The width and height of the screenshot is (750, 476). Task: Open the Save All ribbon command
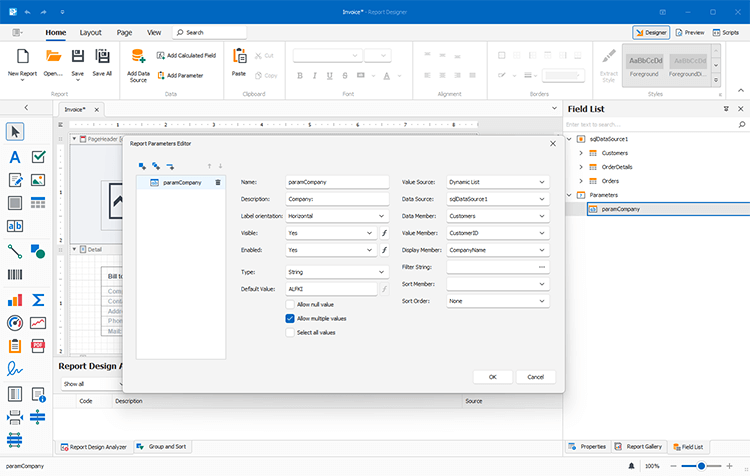[x=102, y=57]
